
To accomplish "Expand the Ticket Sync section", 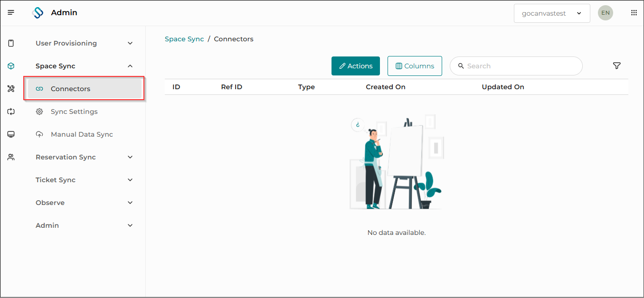I will pyautogui.click(x=85, y=180).
